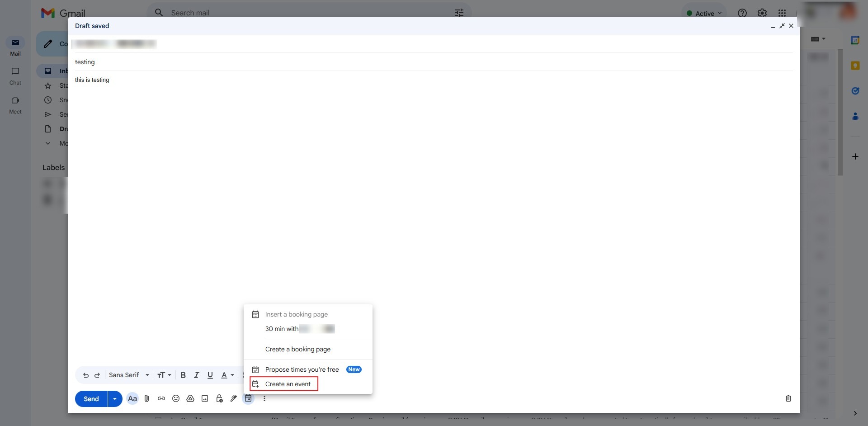Open the Sans Serif font dropdown

[129, 375]
